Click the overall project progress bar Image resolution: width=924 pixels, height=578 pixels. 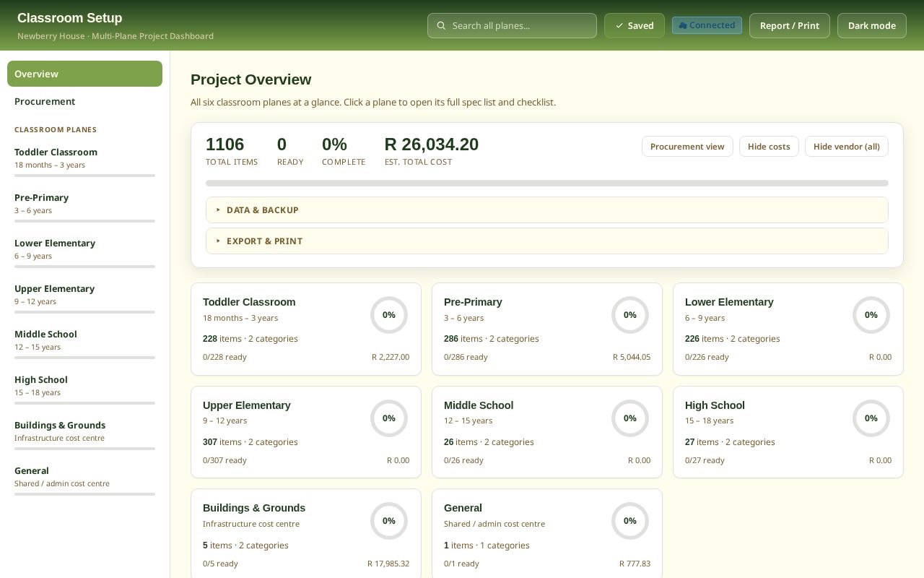pos(547,184)
